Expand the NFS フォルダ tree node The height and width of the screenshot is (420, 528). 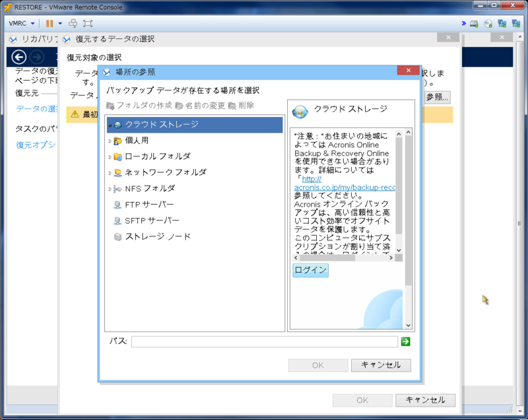tap(110, 189)
